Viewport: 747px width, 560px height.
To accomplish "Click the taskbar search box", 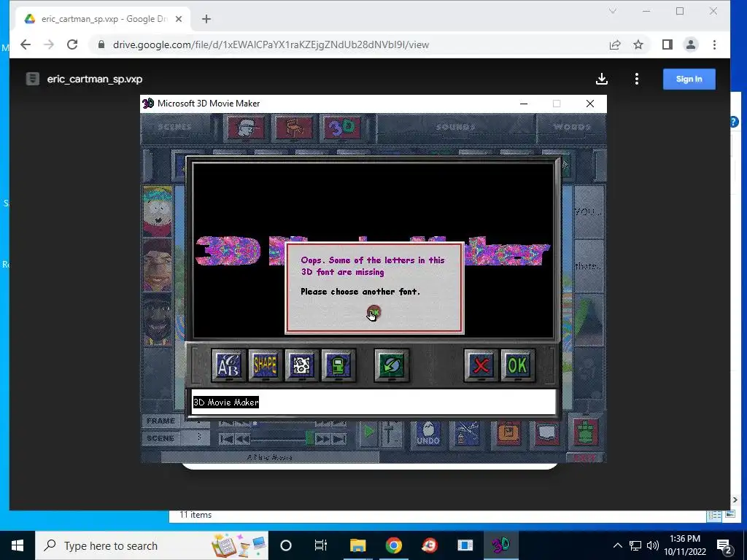I will click(x=152, y=545).
